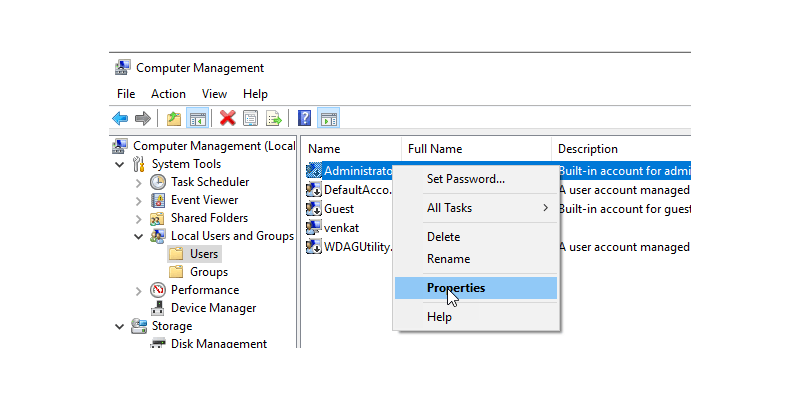
Task: Collapse the System Tools tree node
Action: click(x=120, y=164)
